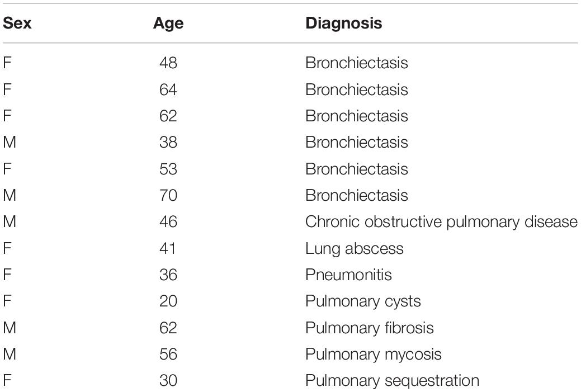Viewport: 581px width, 392px height.
Task: Click age value 20 in table
Action: click(168, 301)
